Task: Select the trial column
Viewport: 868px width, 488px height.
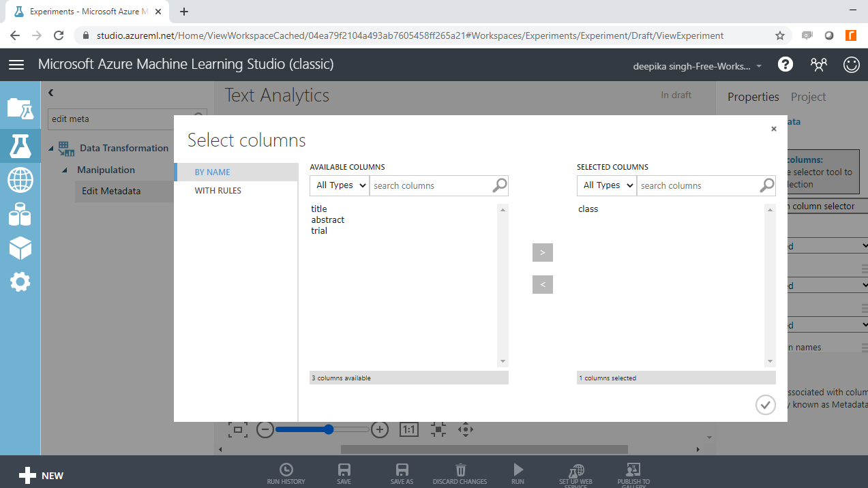Action: [x=319, y=230]
